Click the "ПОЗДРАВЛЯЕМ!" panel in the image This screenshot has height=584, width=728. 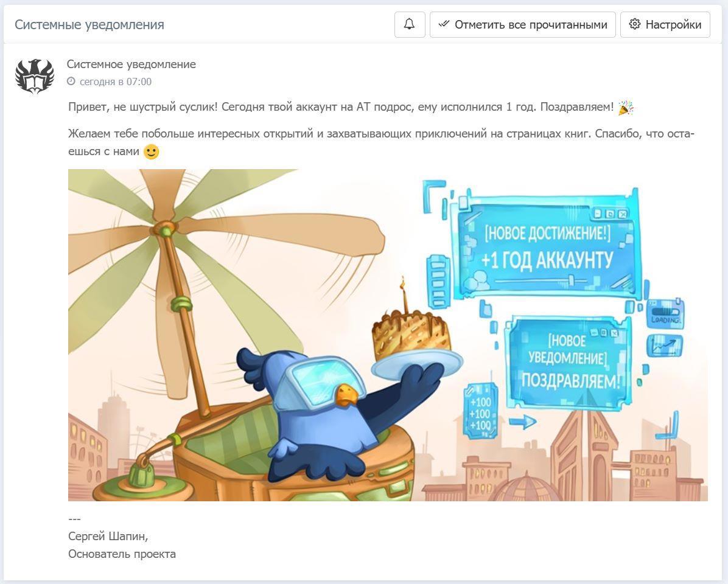[570, 362]
